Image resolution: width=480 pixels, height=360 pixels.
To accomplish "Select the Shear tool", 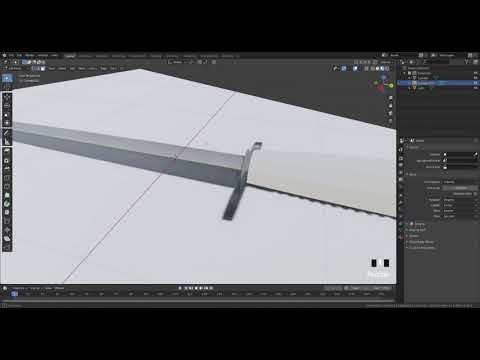I will point(7,239).
